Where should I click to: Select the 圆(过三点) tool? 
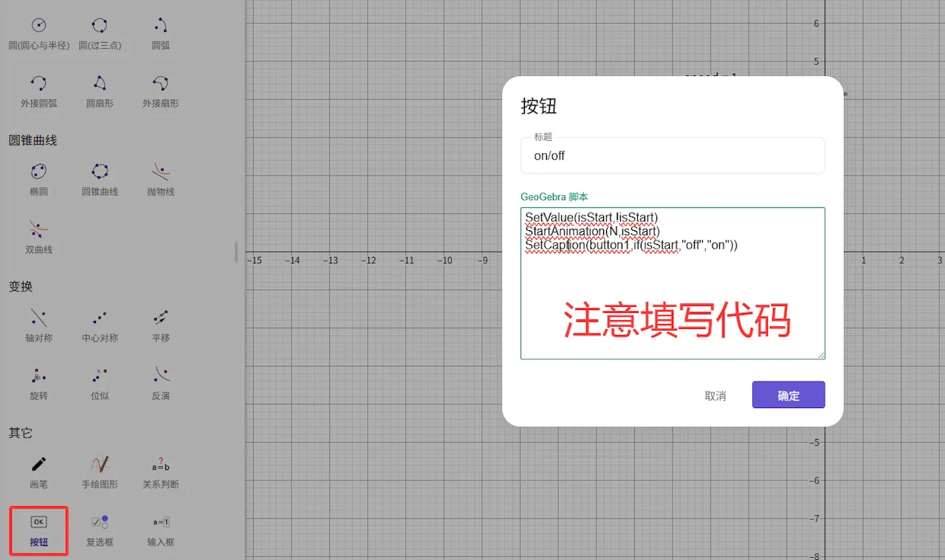click(x=100, y=33)
